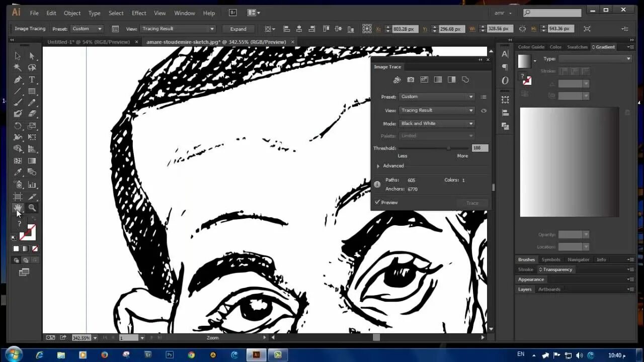644x362 pixels.
Task: Select the Column Graph tool
Action: [32, 185]
